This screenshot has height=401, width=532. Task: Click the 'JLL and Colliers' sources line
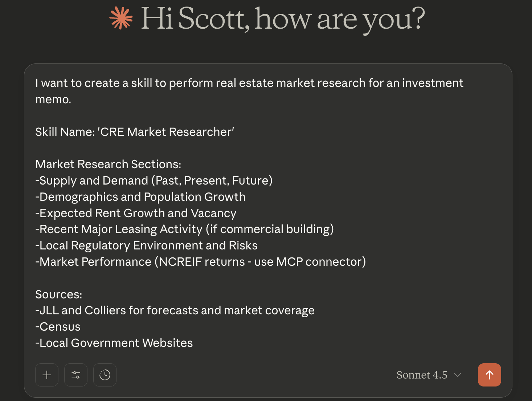pyautogui.click(x=175, y=310)
